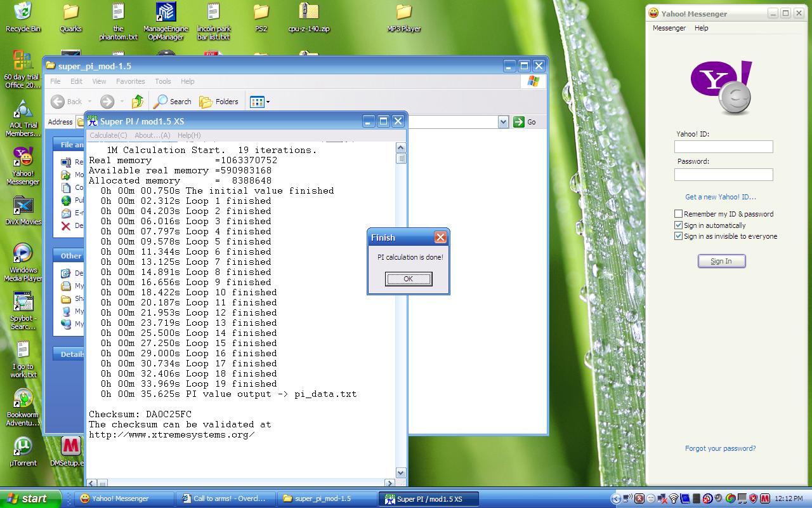
Task: Open Help(H) menu in Super PI
Action: point(189,135)
